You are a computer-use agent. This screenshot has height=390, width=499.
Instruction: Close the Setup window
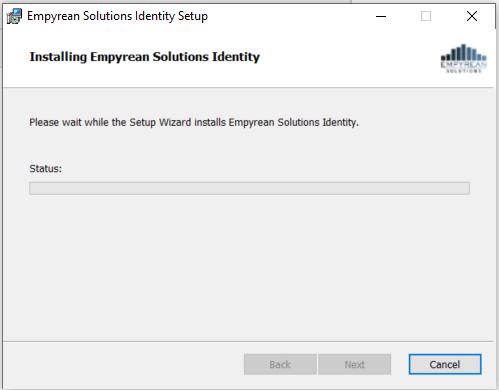click(x=472, y=16)
